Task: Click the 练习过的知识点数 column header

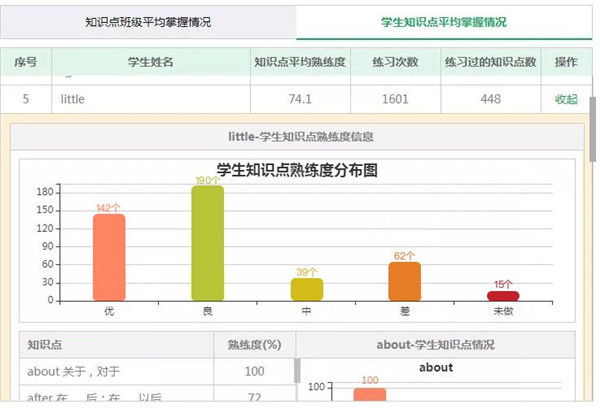Action: click(491, 62)
